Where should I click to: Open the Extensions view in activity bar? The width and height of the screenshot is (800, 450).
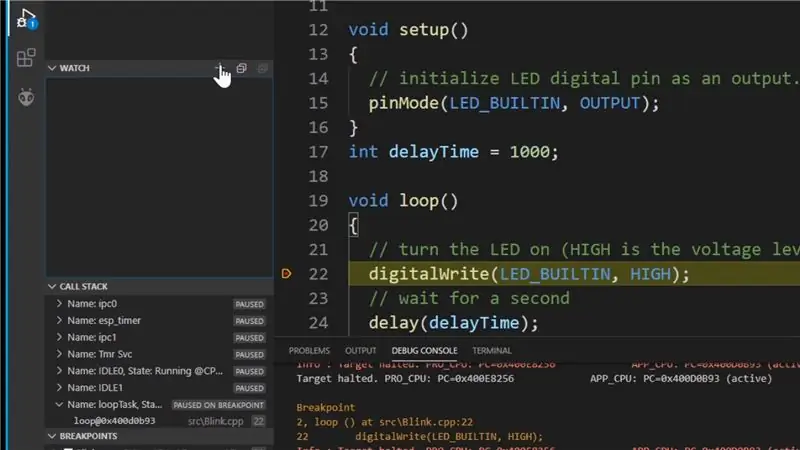point(26,58)
